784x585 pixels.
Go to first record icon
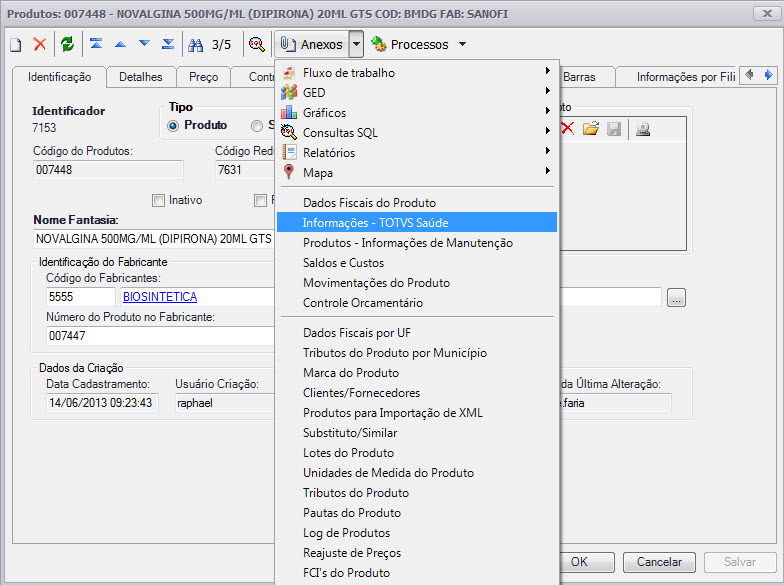pos(96,44)
